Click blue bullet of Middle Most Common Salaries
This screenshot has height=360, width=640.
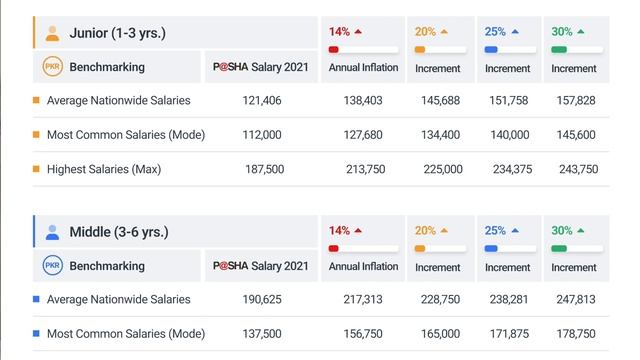tap(36, 333)
